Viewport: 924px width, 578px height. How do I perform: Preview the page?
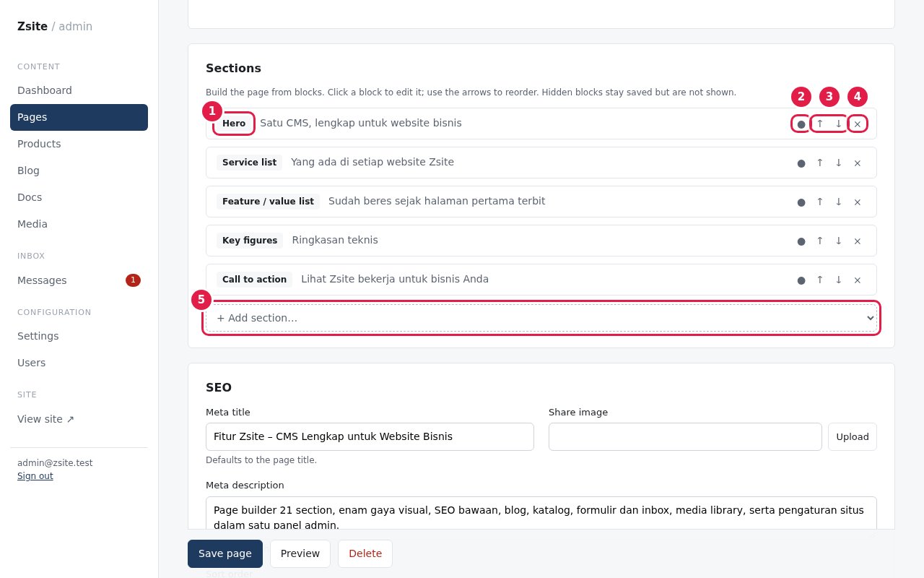tap(300, 553)
